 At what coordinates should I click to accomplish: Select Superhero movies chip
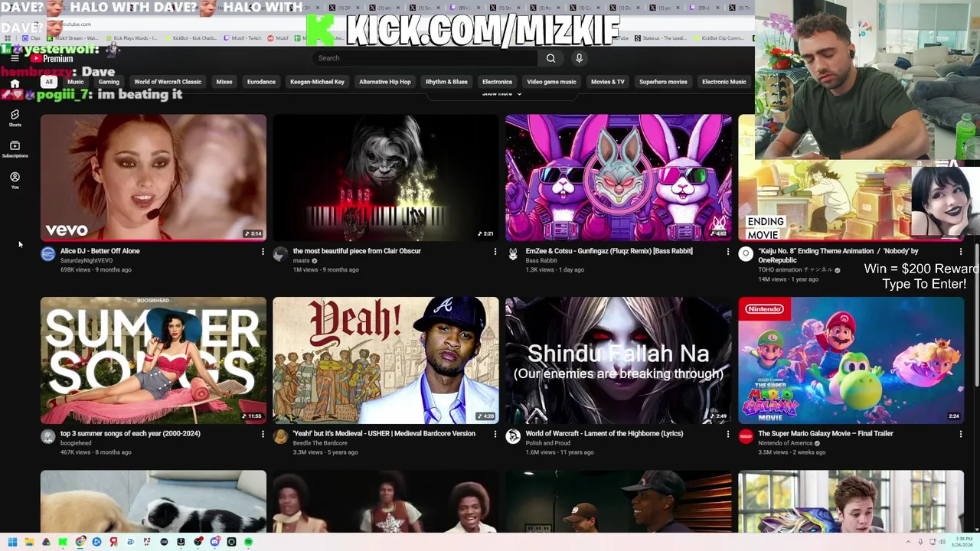663,82
